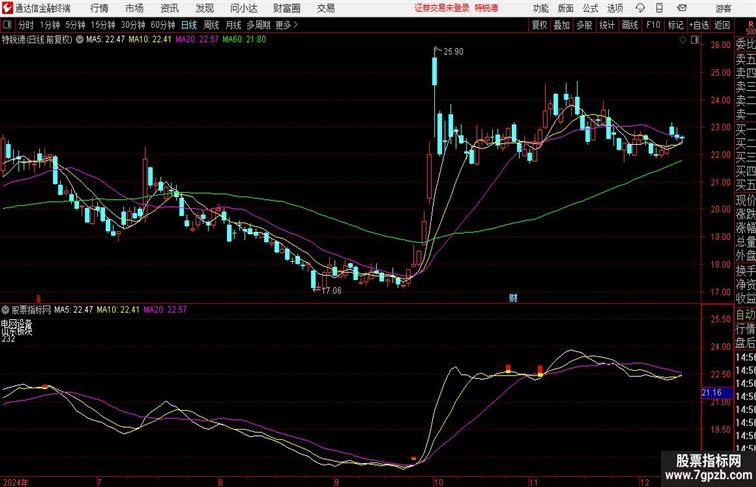Image resolution: width=756 pixels, height=487 pixels.
Task: Toggle the left sidebar panel icon
Action: pyautogui.click(x=7, y=25)
